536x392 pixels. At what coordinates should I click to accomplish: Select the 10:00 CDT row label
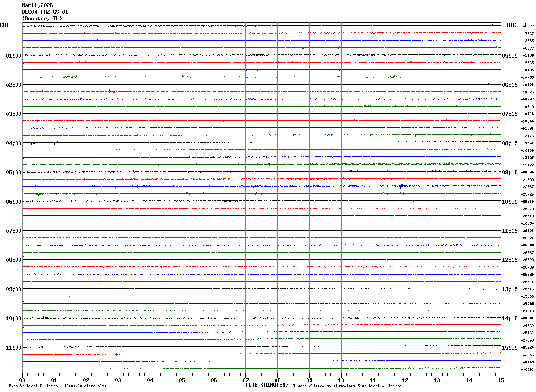[14, 319]
